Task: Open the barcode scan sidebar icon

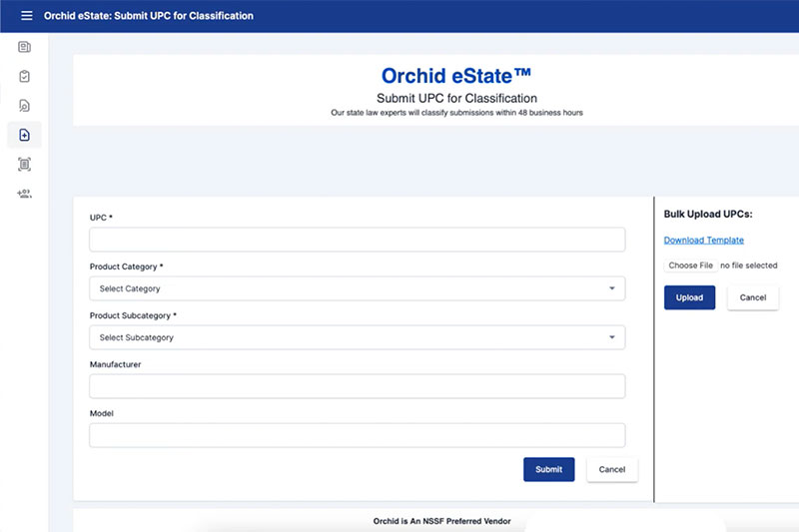Action: click(x=24, y=164)
